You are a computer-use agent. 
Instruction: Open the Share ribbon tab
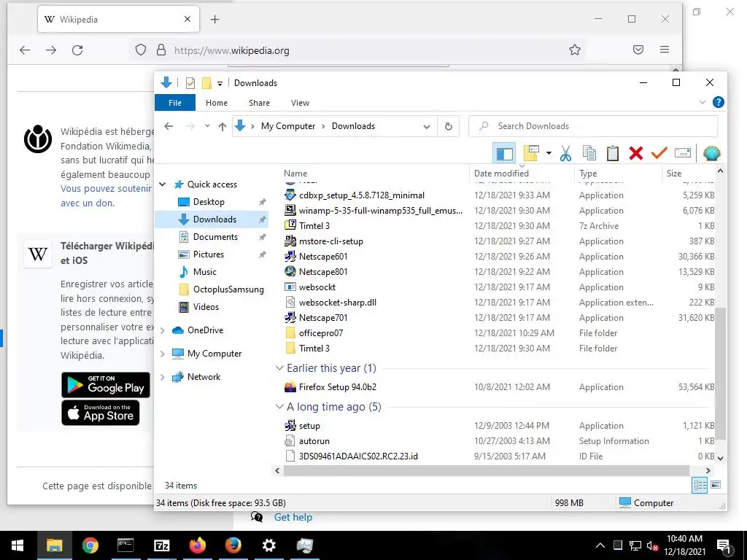coord(259,102)
